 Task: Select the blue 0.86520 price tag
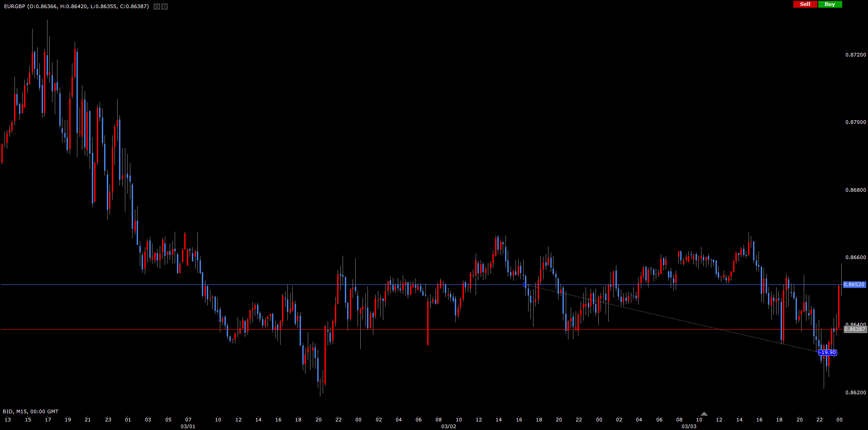(854, 284)
